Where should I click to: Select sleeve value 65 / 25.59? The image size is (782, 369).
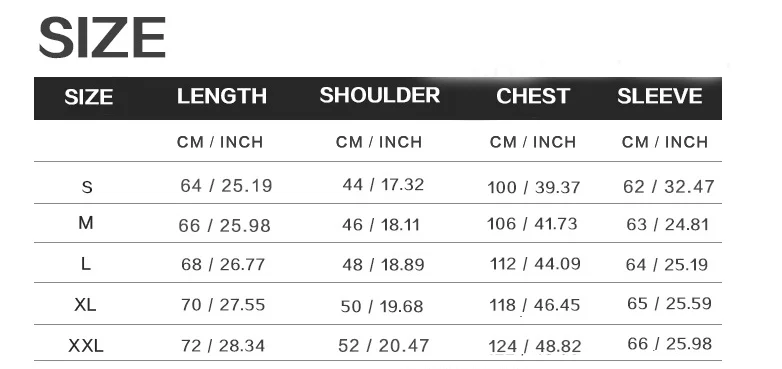(669, 303)
